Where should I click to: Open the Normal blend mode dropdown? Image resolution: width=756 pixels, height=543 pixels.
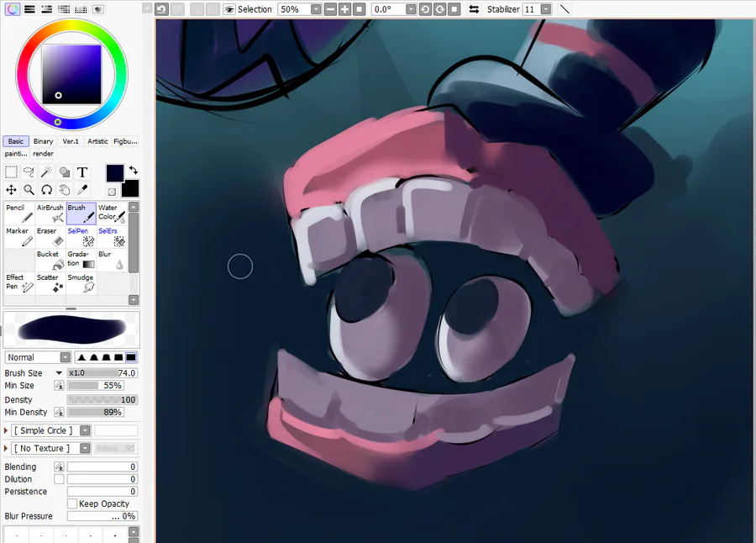tap(65, 357)
